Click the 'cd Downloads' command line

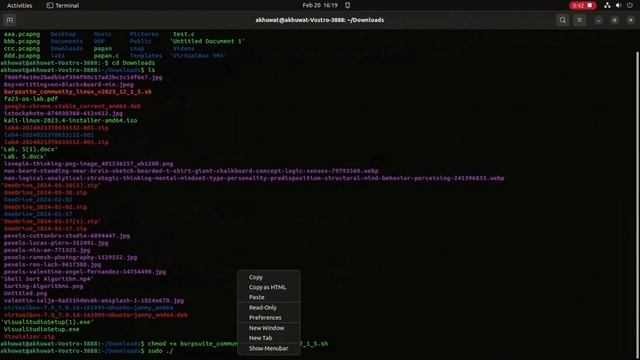click(x=78, y=63)
